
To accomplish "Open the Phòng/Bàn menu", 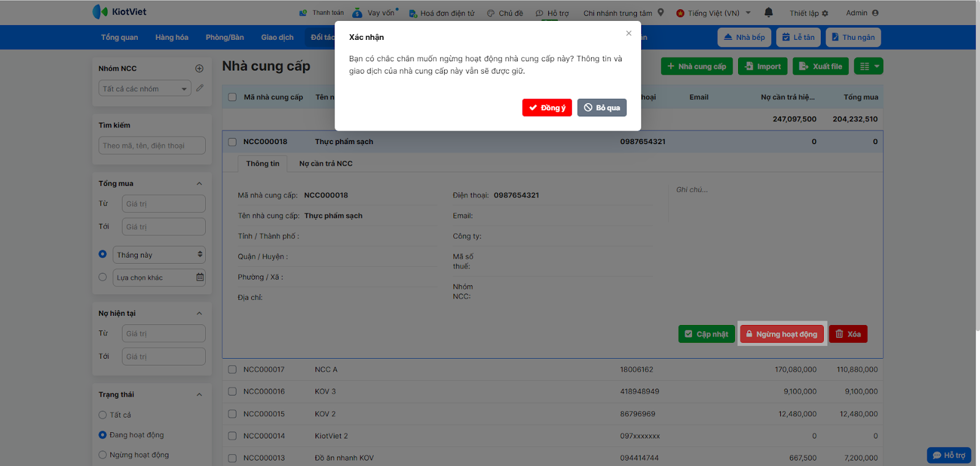I will (x=225, y=37).
